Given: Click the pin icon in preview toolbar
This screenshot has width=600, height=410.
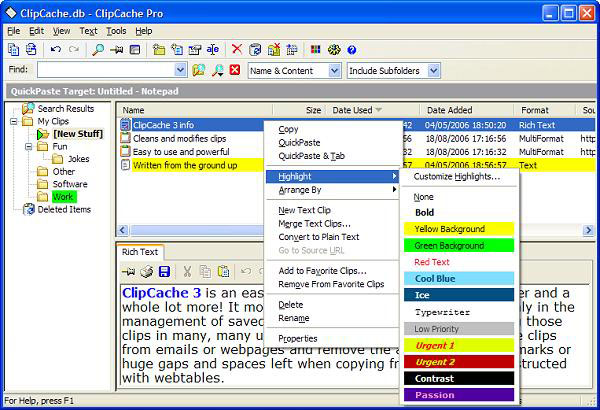Looking at the screenshot, I should point(129,272).
